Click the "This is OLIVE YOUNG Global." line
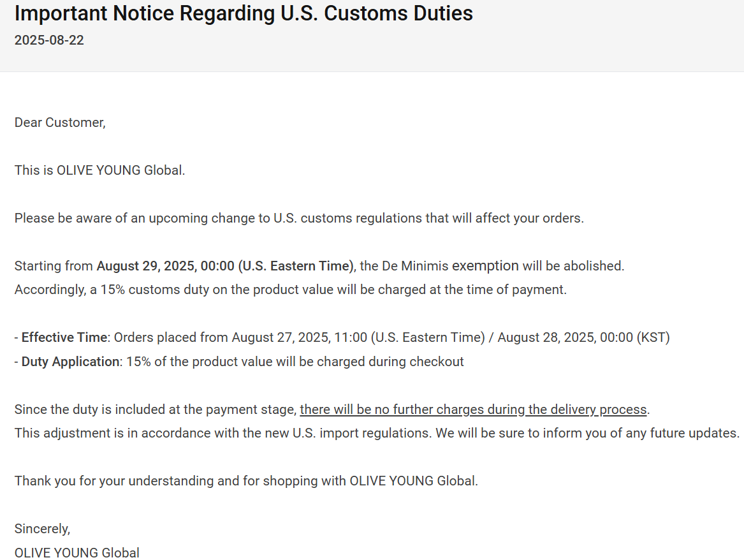 [x=99, y=170]
